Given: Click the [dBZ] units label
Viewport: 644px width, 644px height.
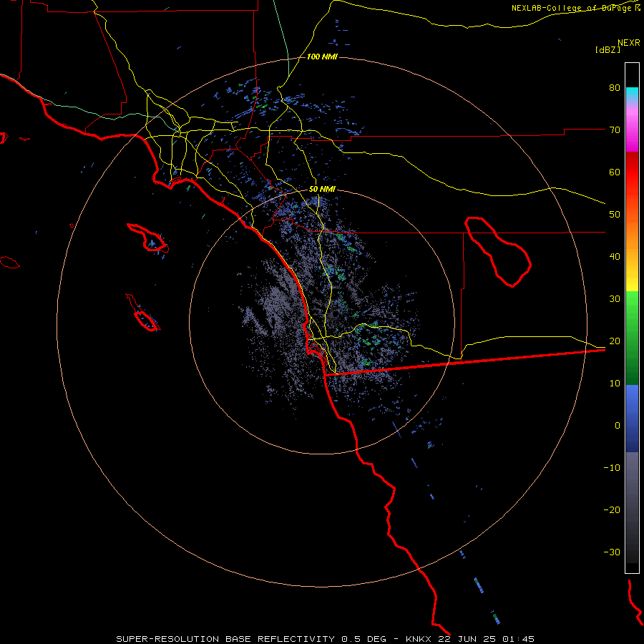Looking at the screenshot, I should pos(608,50).
